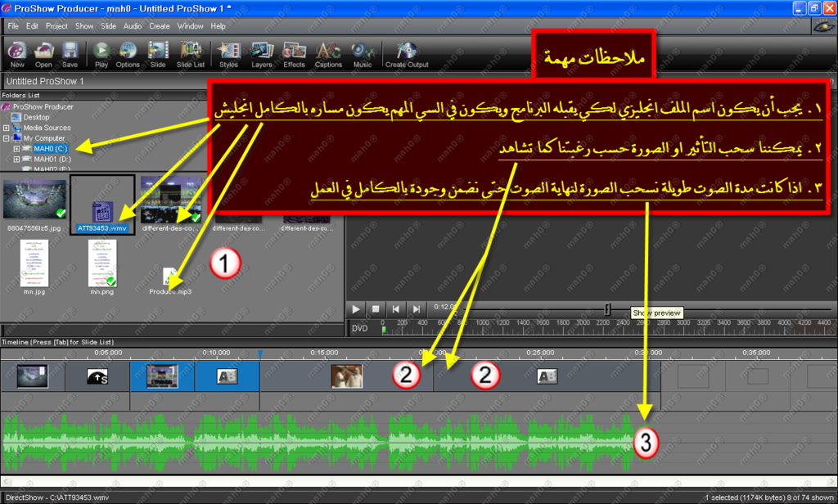Open the Create menu

click(160, 26)
